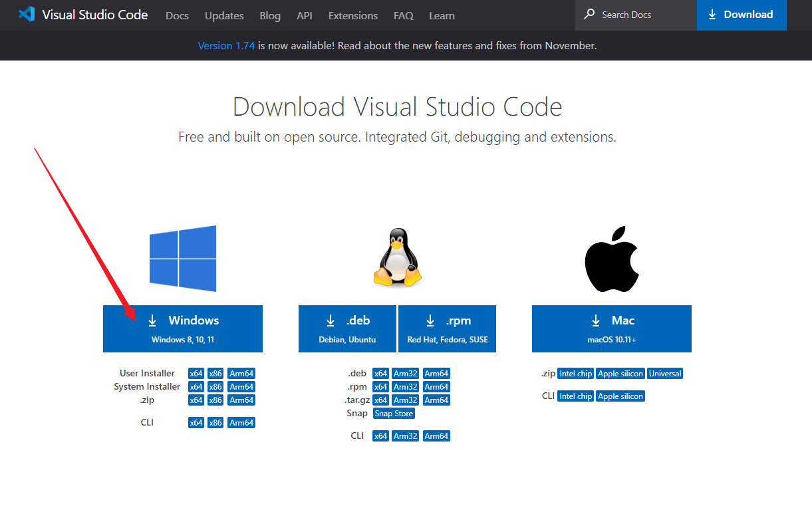The height and width of the screenshot is (506, 812).
Task: Select Arm32 for Linux CLI
Action: click(x=406, y=436)
